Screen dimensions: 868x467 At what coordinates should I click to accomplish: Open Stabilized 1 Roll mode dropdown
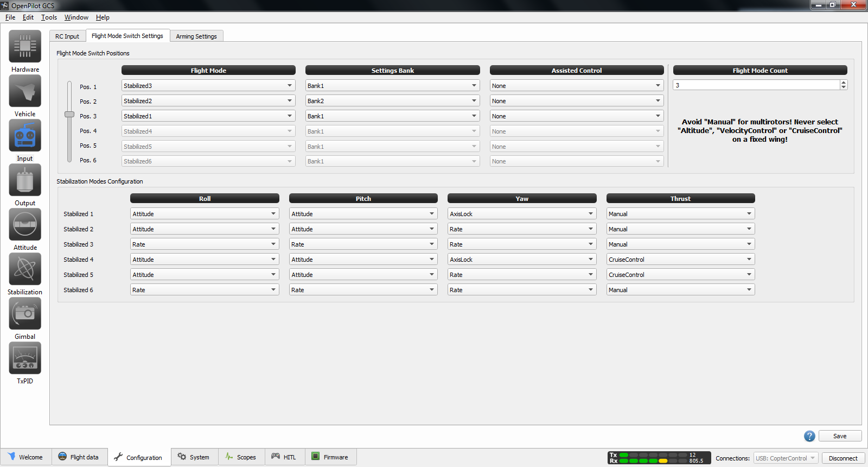tap(205, 214)
